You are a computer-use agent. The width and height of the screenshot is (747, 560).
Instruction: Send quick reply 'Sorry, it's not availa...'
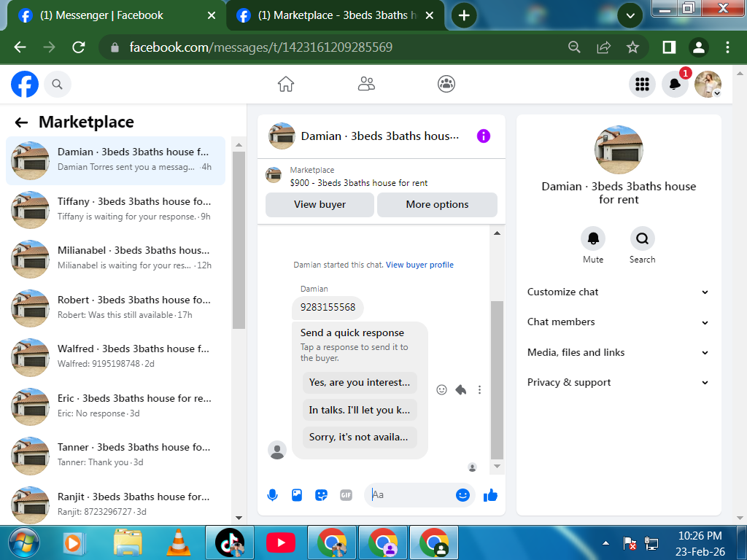click(360, 437)
